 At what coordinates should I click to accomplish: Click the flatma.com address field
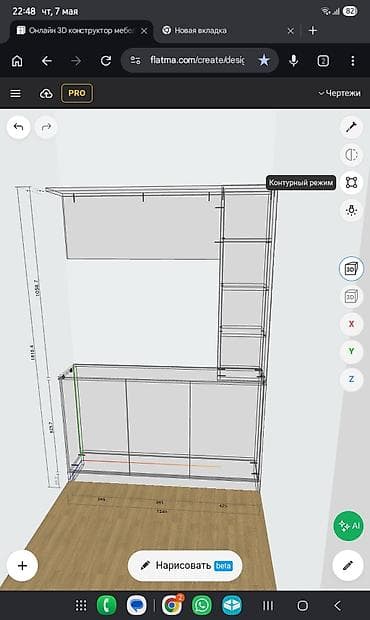197,60
